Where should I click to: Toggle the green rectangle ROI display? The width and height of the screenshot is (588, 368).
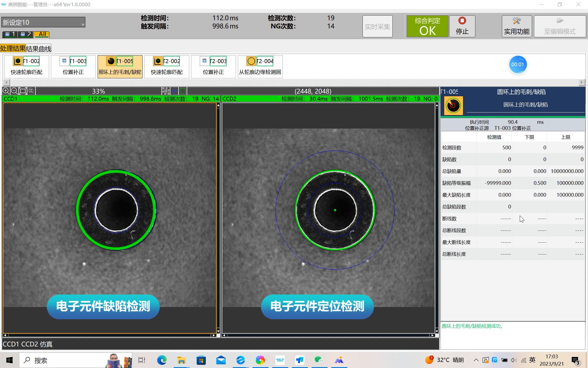tap(183, 91)
